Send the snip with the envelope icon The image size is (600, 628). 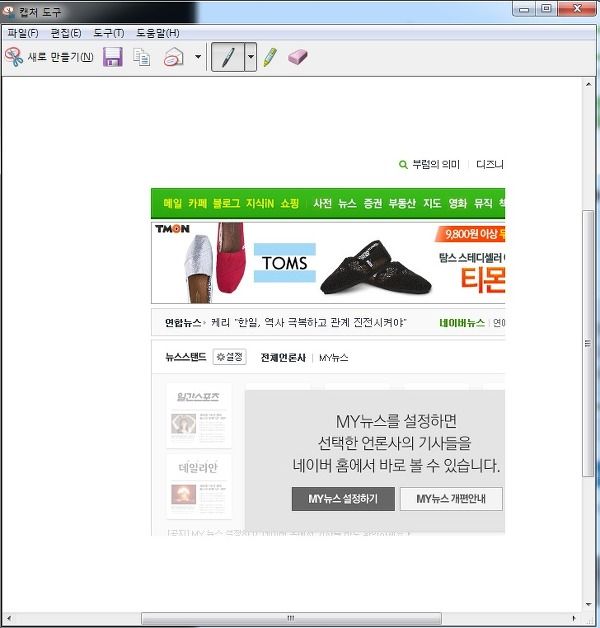pos(174,57)
